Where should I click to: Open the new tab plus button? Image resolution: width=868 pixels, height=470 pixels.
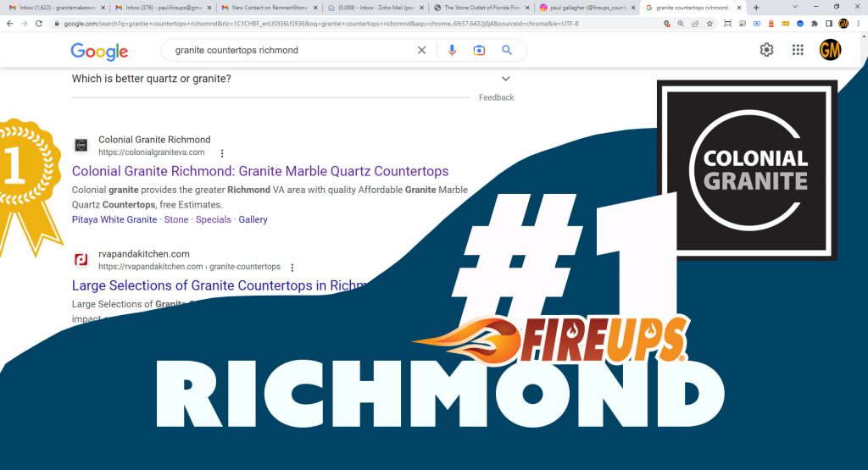tap(756, 8)
